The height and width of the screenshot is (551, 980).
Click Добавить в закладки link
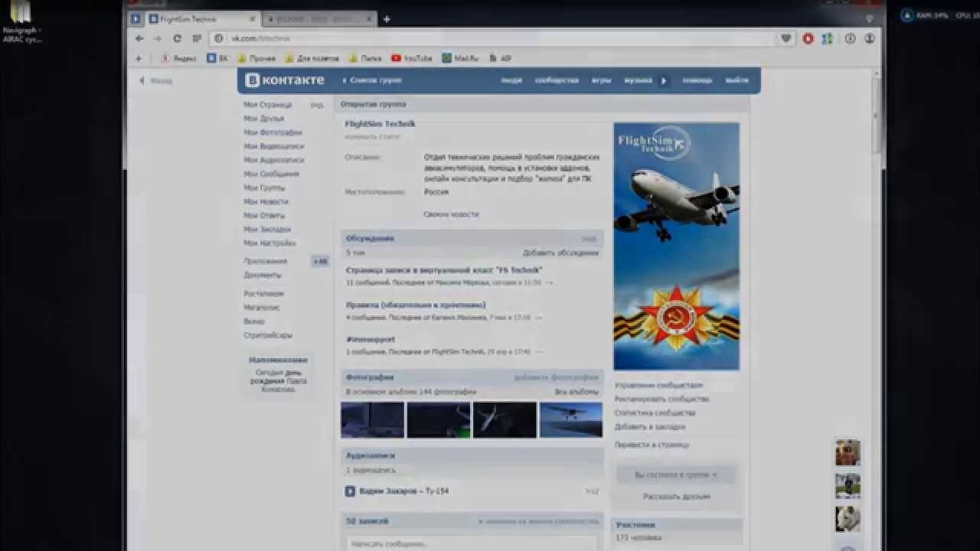pyautogui.click(x=650, y=427)
